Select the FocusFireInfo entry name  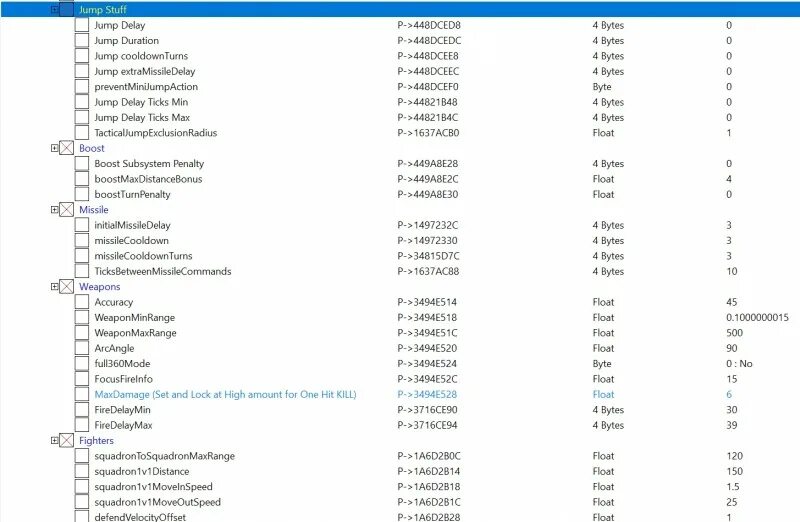tap(123, 379)
